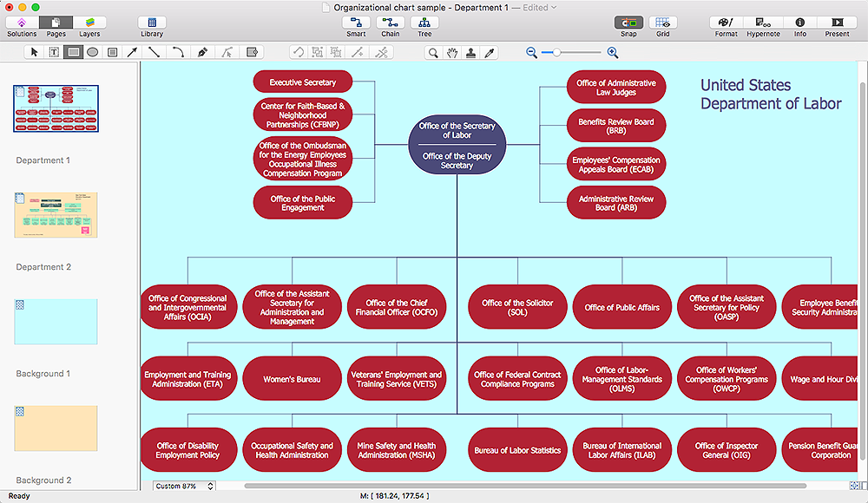Select the Background 1 page thumbnail

pos(56,322)
